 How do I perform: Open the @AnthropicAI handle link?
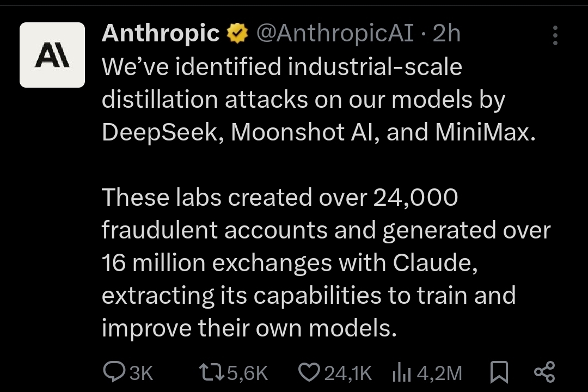pyautogui.click(x=335, y=34)
